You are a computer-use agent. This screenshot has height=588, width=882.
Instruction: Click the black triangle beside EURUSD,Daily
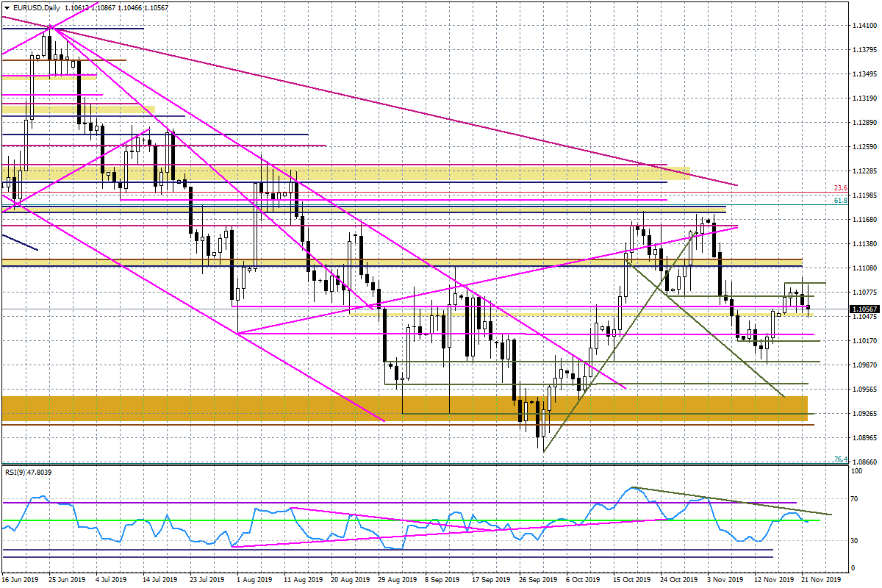point(6,7)
